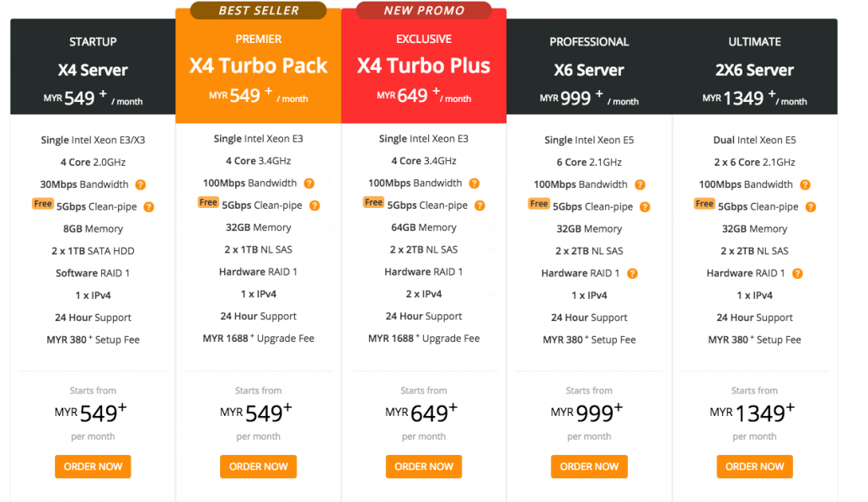
Task: Click the Clean-pipe help icon on X4 Turbo Pack
Action: click(314, 206)
